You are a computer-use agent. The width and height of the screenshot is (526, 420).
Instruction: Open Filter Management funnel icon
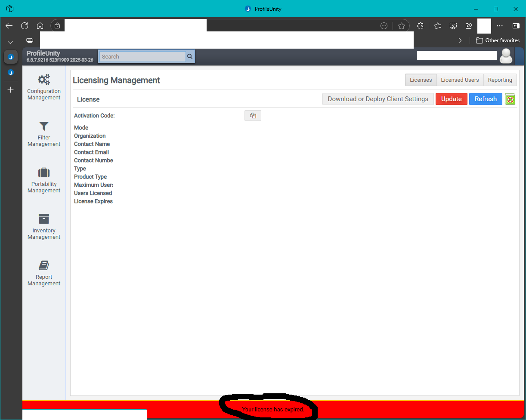(44, 126)
